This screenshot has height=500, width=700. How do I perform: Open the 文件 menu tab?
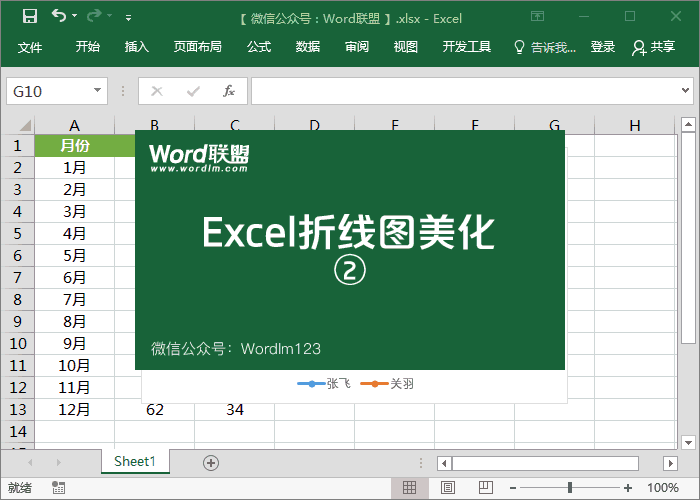pyautogui.click(x=30, y=47)
